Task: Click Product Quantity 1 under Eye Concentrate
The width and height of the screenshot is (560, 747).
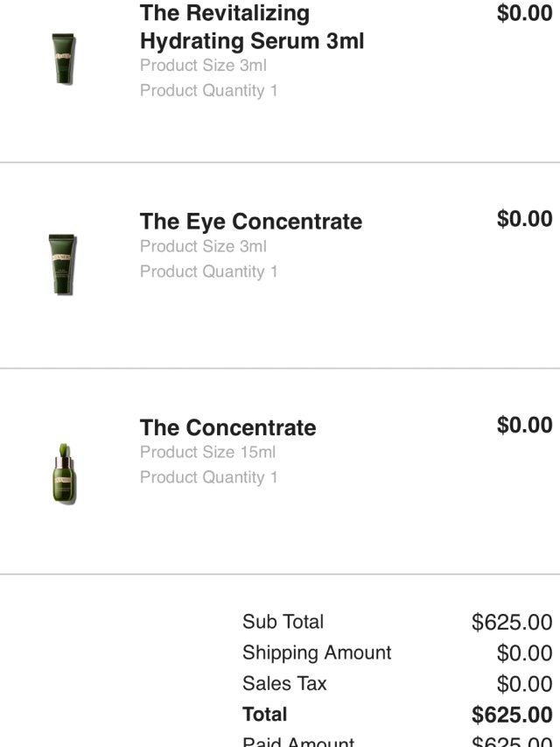Action: pos(208,271)
